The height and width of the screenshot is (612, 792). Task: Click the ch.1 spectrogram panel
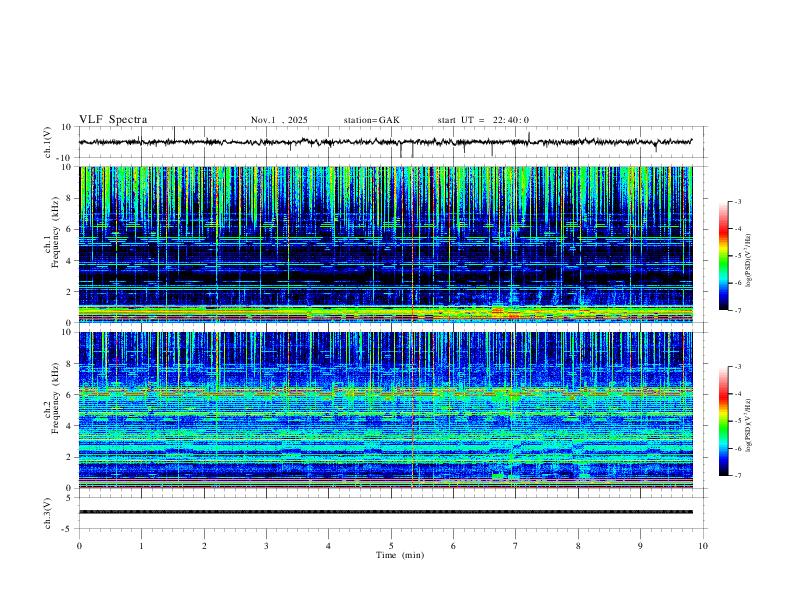pos(385,244)
